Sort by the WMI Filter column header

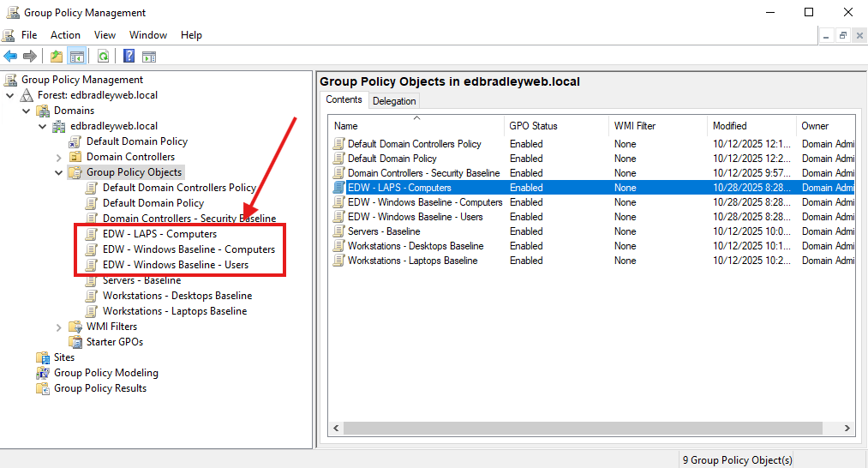coord(658,126)
